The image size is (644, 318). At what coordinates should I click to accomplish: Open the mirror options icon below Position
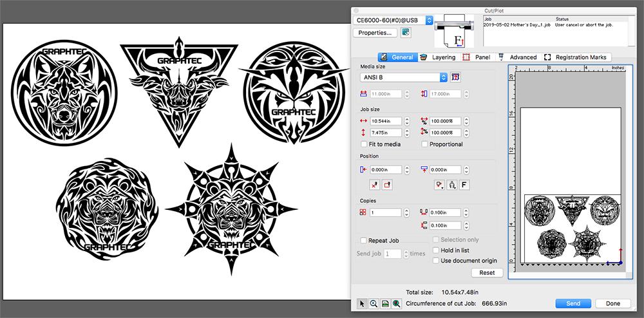pos(439,185)
